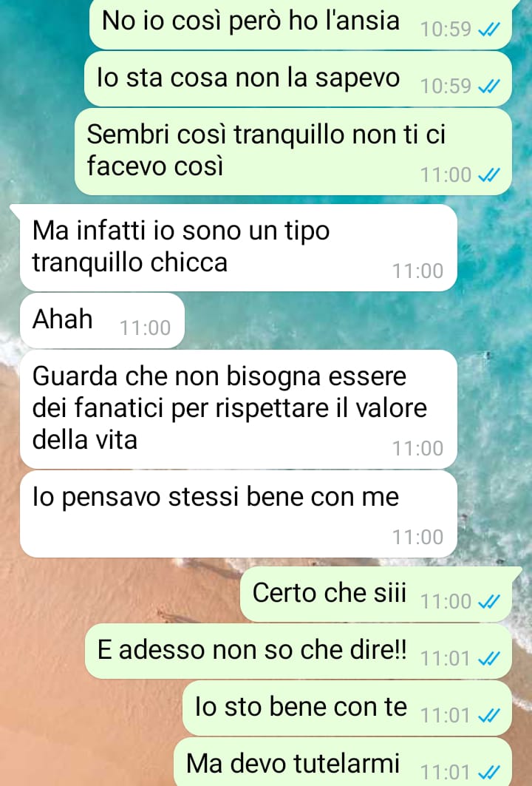Select the message about "rispettare il valore della vita"
This screenshot has height=786, width=532.
pos(239,409)
